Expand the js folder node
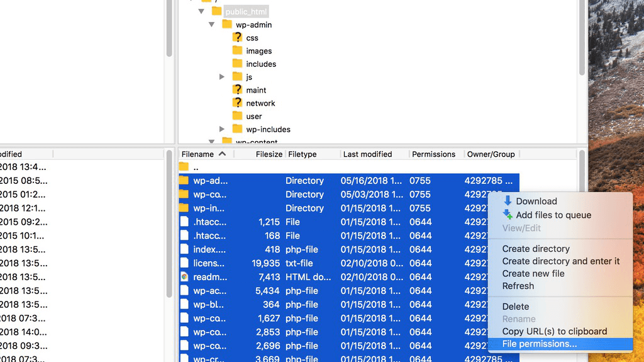644x362 pixels. pos(222,77)
